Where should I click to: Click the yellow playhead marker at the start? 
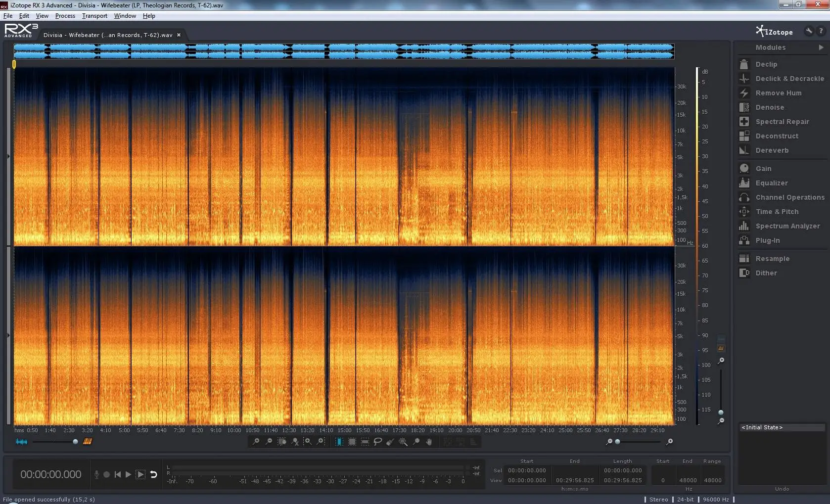[x=14, y=64]
